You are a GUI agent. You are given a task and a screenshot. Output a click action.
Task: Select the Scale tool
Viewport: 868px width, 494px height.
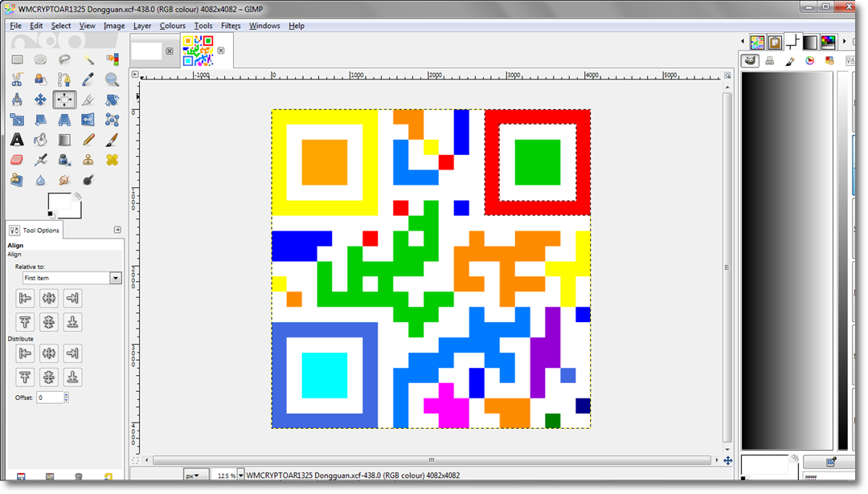pos(17,120)
